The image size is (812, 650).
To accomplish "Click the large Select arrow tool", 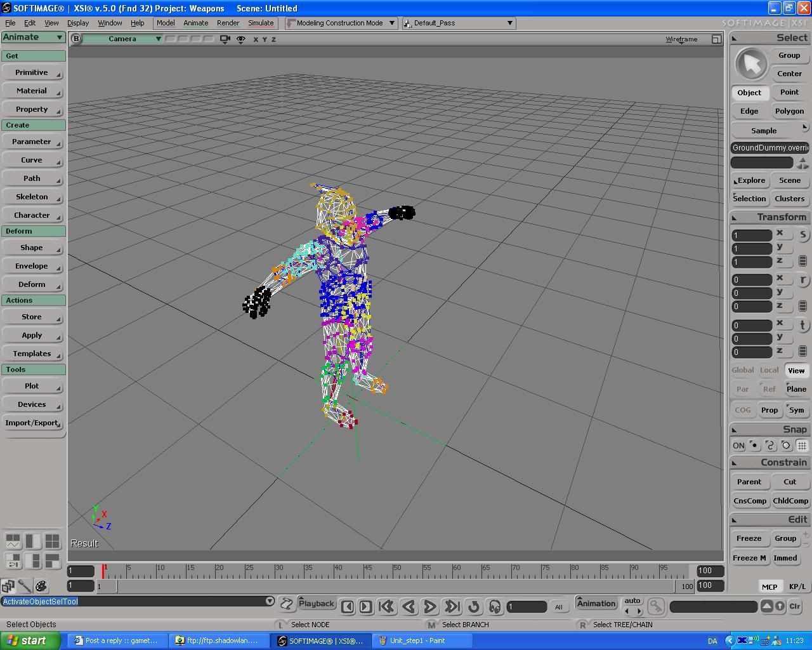I will tap(751, 64).
